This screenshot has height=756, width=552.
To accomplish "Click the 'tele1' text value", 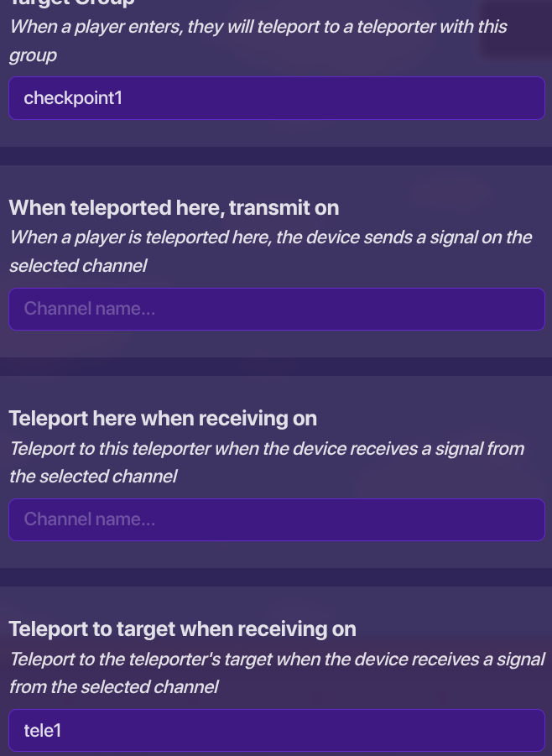I will tap(43, 730).
